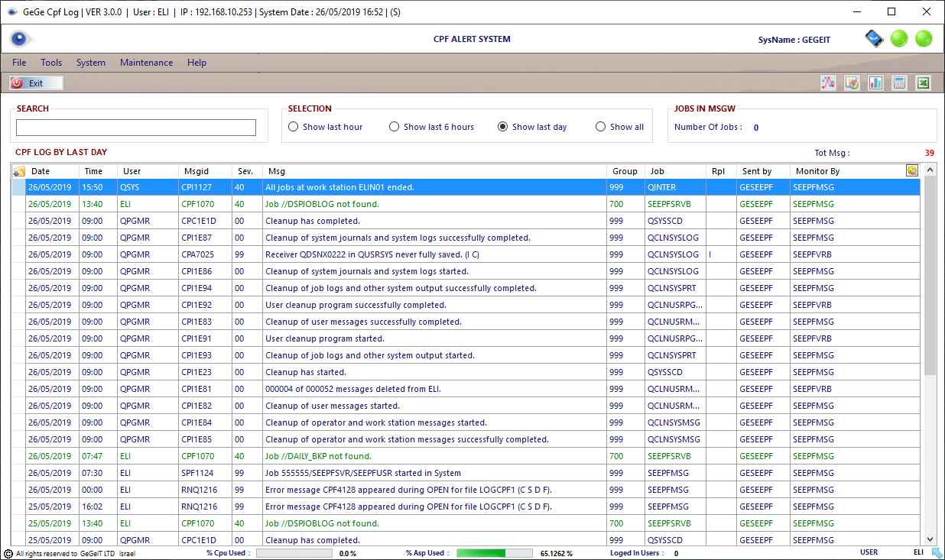Click the blue mobile phone icon
Image resolution: width=945 pixels, height=560 pixels.
point(874,38)
